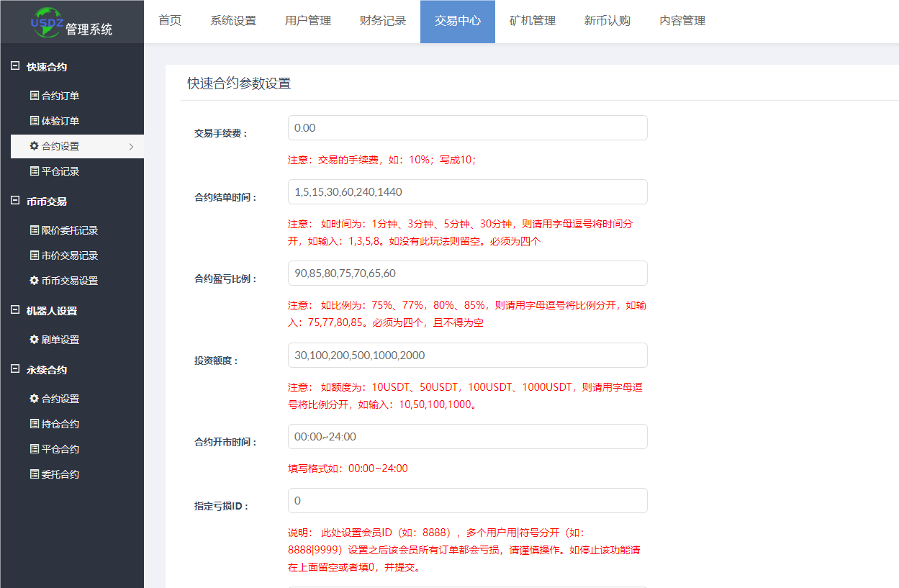Click the 交易手续费 input field
The width and height of the screenshot is (899, 588).
[466, 127]
